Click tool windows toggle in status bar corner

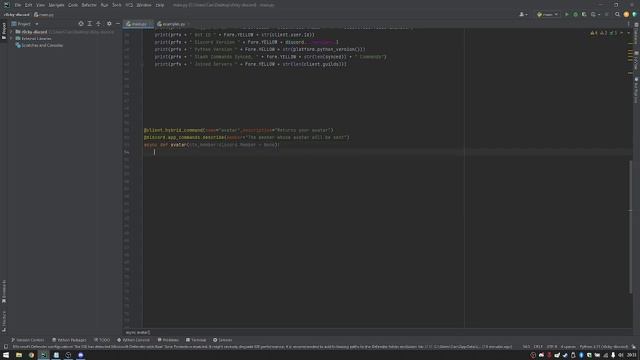(x=5, y=347)
